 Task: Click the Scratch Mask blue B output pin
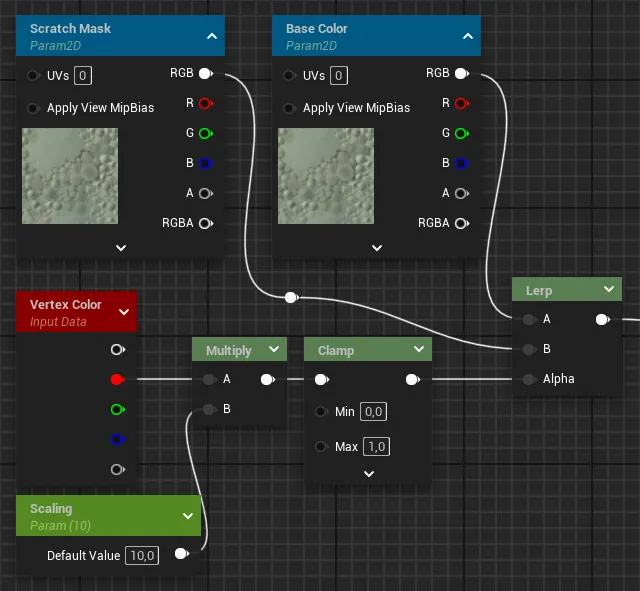click(206, 164)
